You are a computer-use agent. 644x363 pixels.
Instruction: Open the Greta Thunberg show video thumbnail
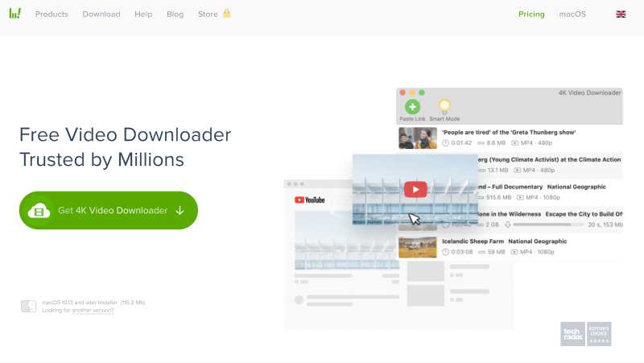(x=418, y=138)
